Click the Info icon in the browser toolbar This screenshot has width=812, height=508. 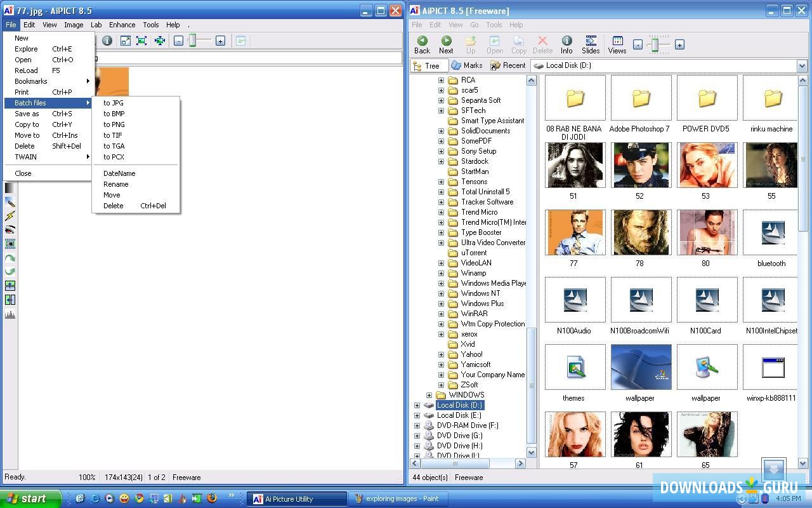566,44
